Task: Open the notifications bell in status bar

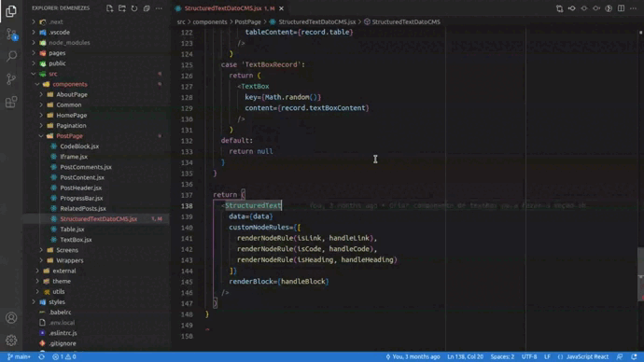Action: click(634, 356)
